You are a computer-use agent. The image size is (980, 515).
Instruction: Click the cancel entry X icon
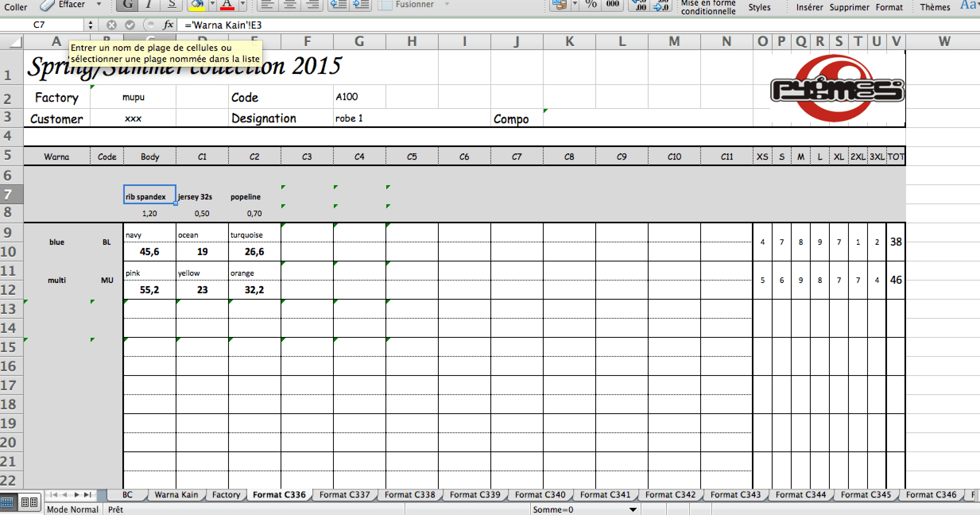coord(112,25)
